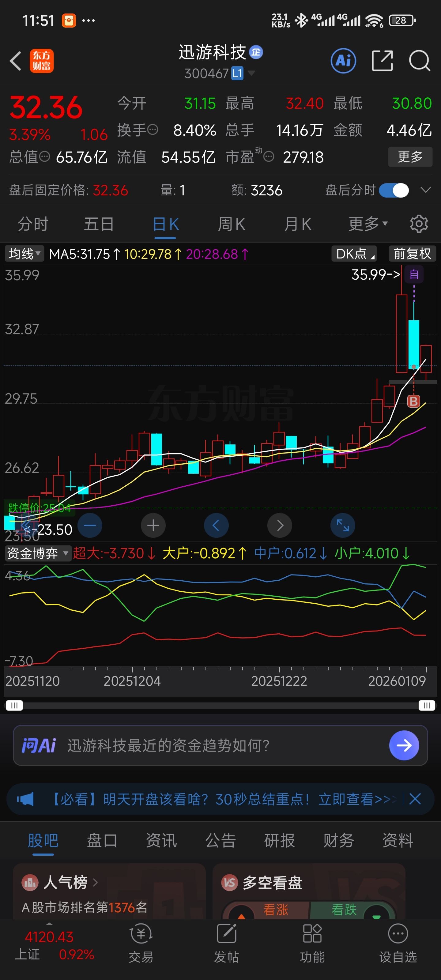Open the 研报 tab
Image resolution: width=441 pixels, height=980 pixels.
279,840
